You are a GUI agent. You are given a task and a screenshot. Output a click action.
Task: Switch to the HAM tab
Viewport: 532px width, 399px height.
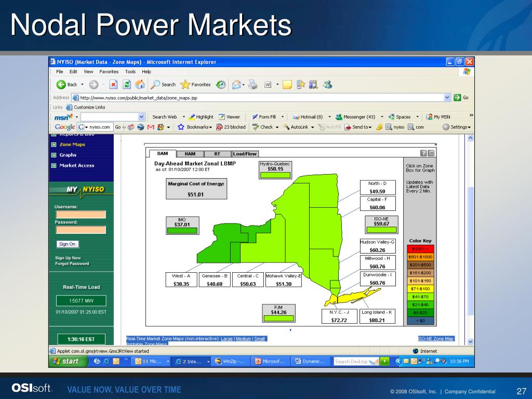(190, 154)
